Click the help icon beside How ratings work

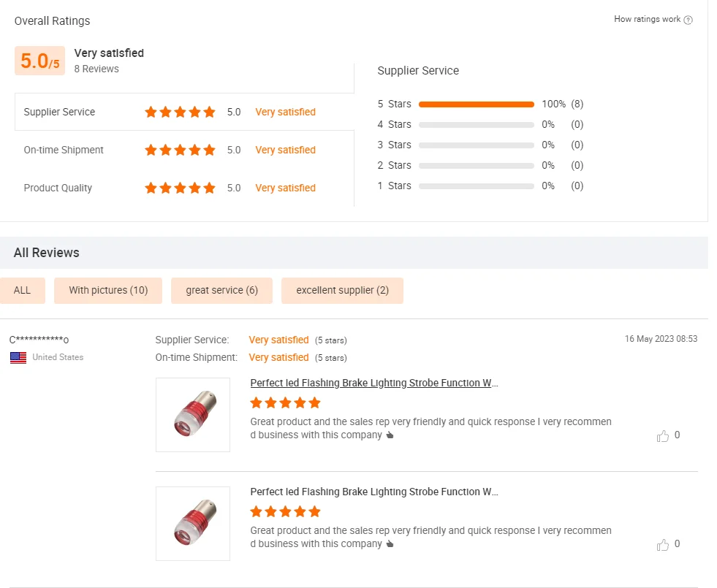688,20
